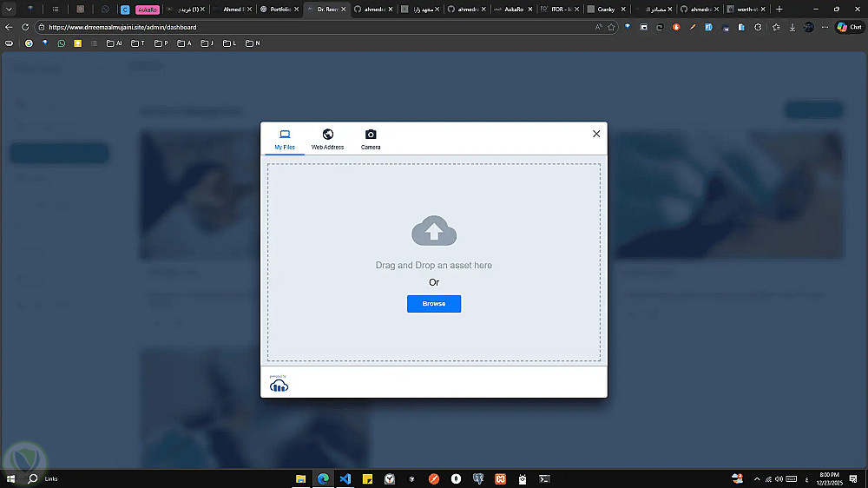Open the read aloud icon in the address bar
Image resolution: width=868 pixels, height=488 pixels.
pos(598,27)
